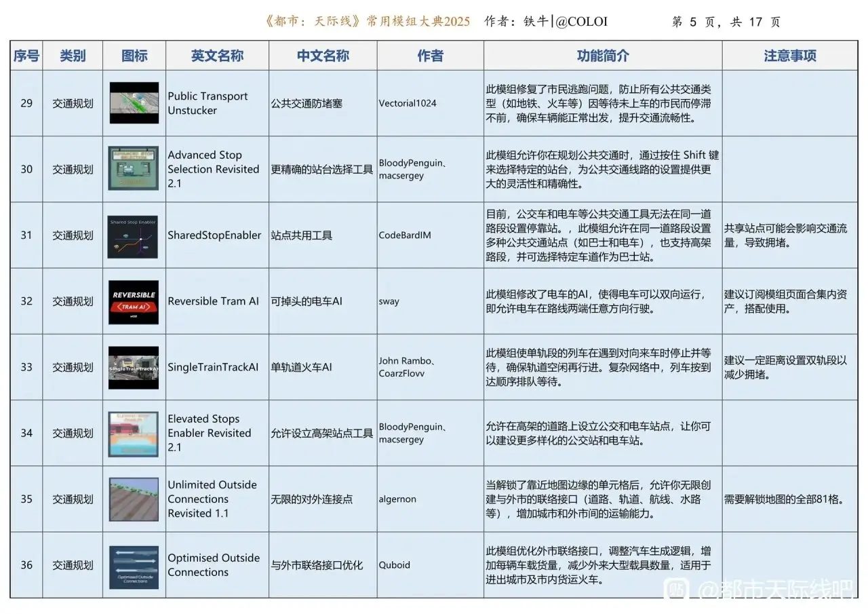Open the Reversible Tram AI icon
The height and width of the screenshot is (614, 868).
pos(134,301)
